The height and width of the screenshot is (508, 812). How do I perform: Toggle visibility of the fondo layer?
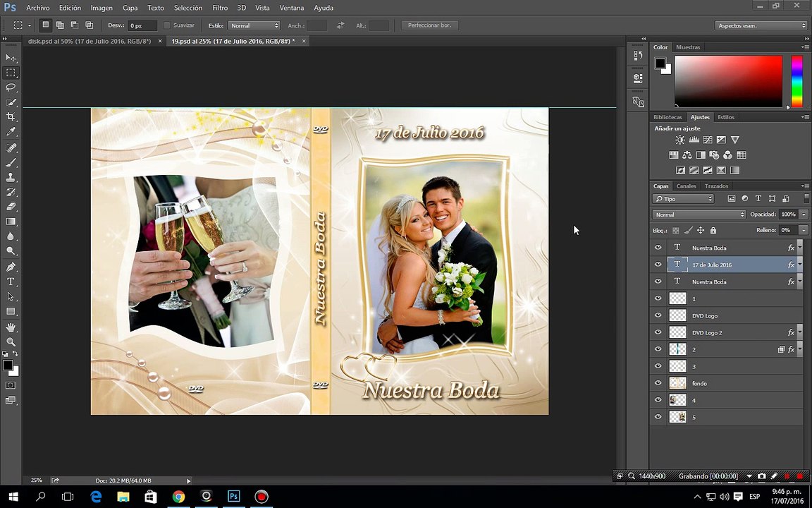(658, 383)
